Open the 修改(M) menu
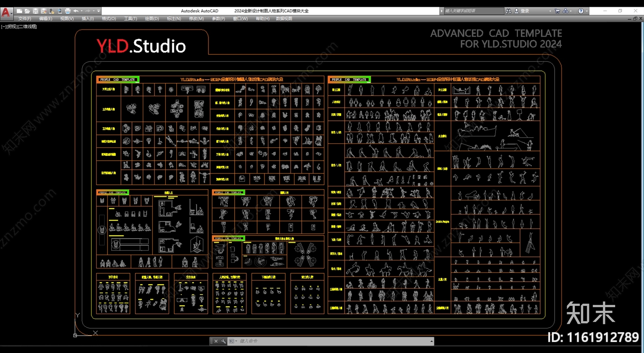 pos(196,19)
